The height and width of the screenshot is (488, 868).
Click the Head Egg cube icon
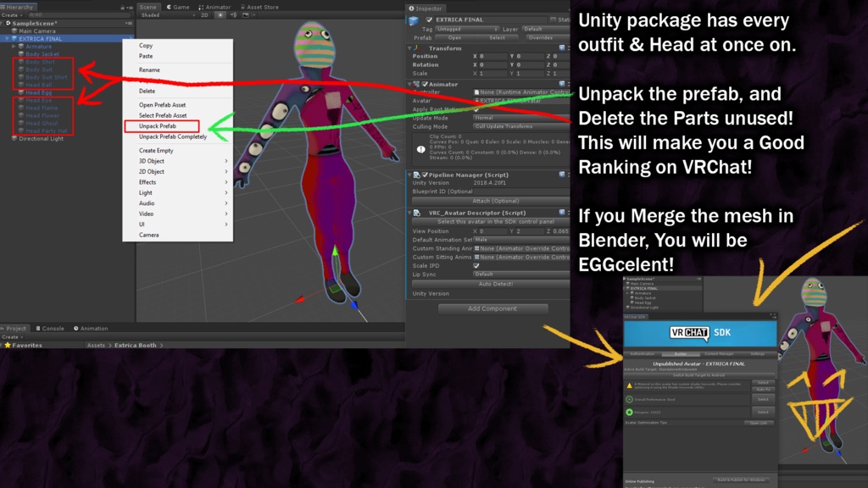[x=21, y=92]
